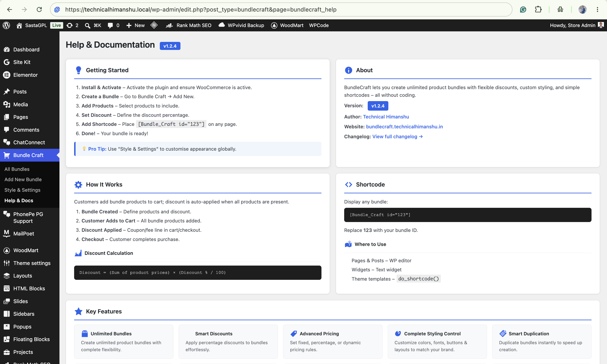The width and height of the screenshot is (607, 364).
Task: Click Howdy, Store Admin account menu
Action: point(577,25)
